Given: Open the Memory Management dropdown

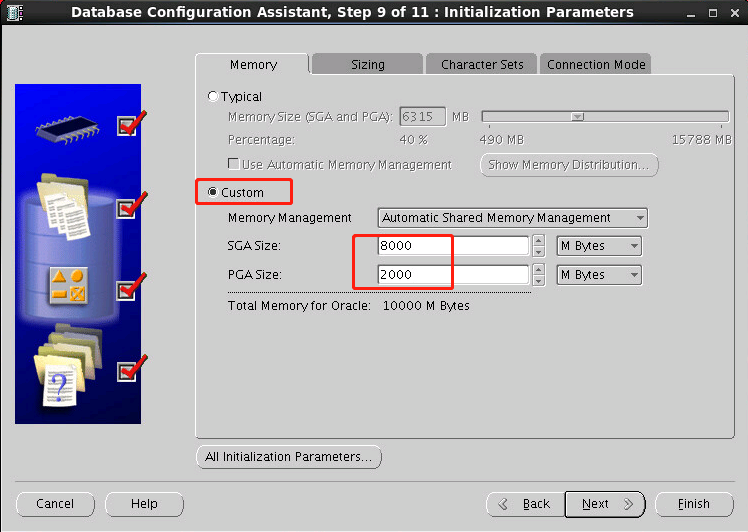Looking at the screenshot, I should pyautogui.click(x=512, y=218).
